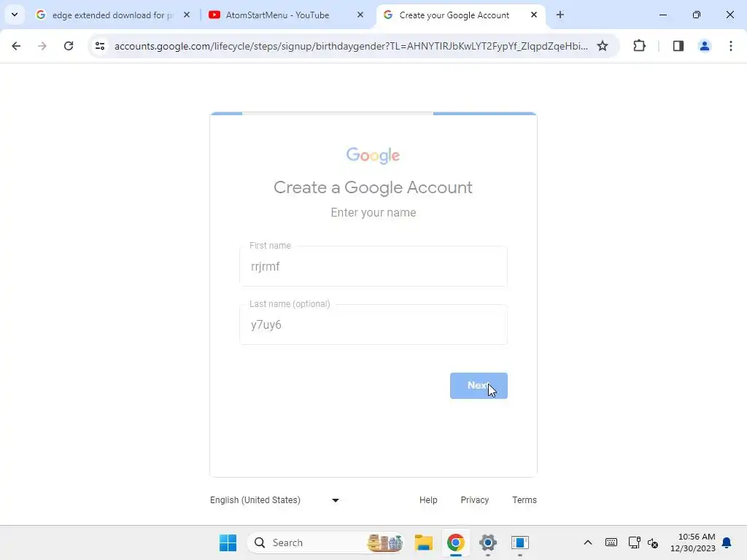The width and height of the screenshot is (747, 560).
Task: Close the Create your Google Account tab
Action: coord(534,15)
